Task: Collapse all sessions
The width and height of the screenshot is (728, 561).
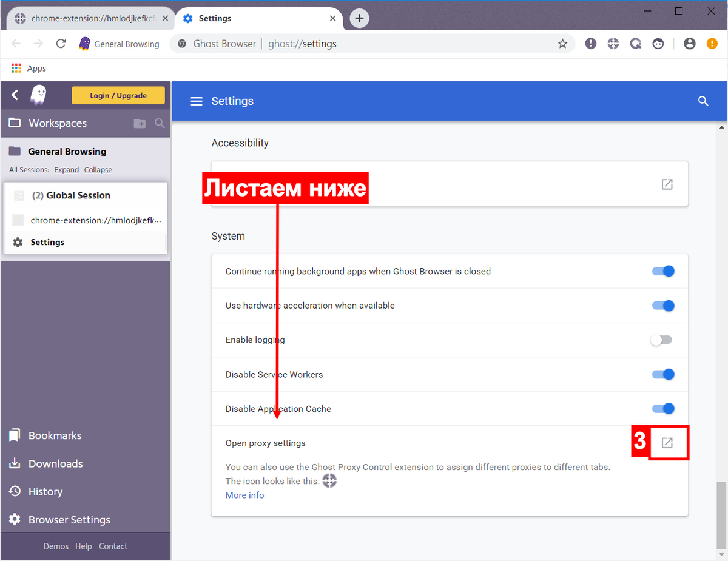Action: tap(98, 170)
